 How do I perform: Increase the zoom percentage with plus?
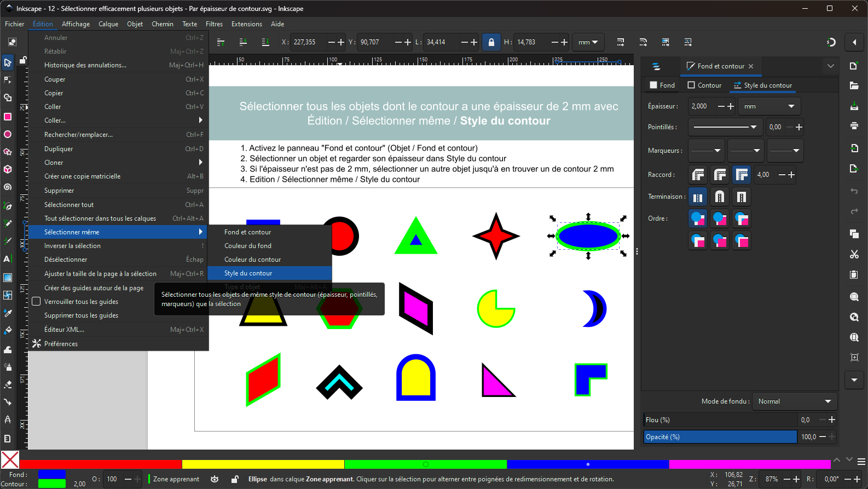click(x=796, y=479)
